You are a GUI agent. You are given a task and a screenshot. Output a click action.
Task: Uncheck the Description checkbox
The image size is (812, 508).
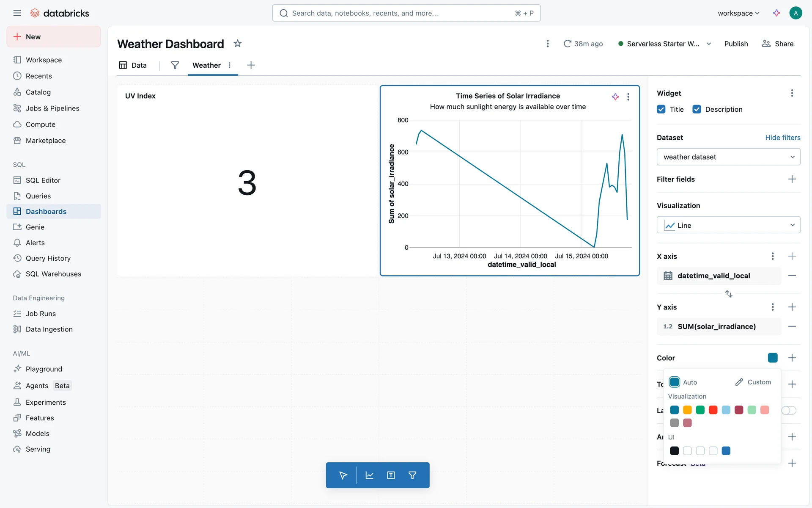pos(697,109)
